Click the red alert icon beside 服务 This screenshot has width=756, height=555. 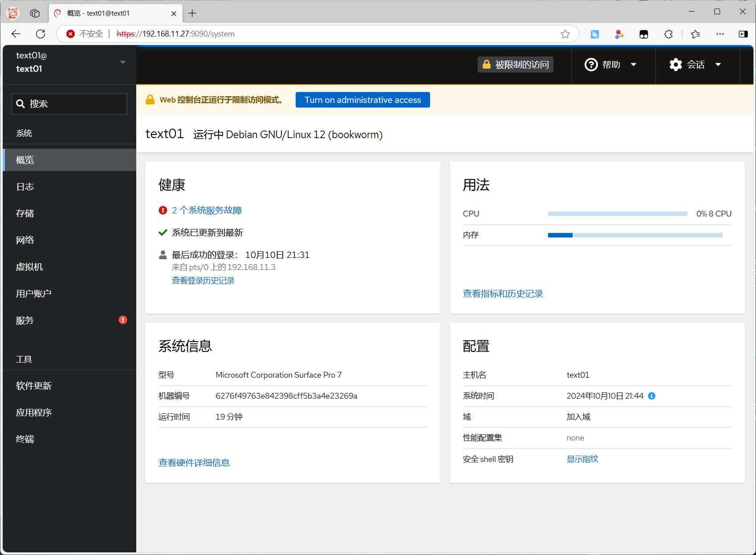tap(123, 320)
